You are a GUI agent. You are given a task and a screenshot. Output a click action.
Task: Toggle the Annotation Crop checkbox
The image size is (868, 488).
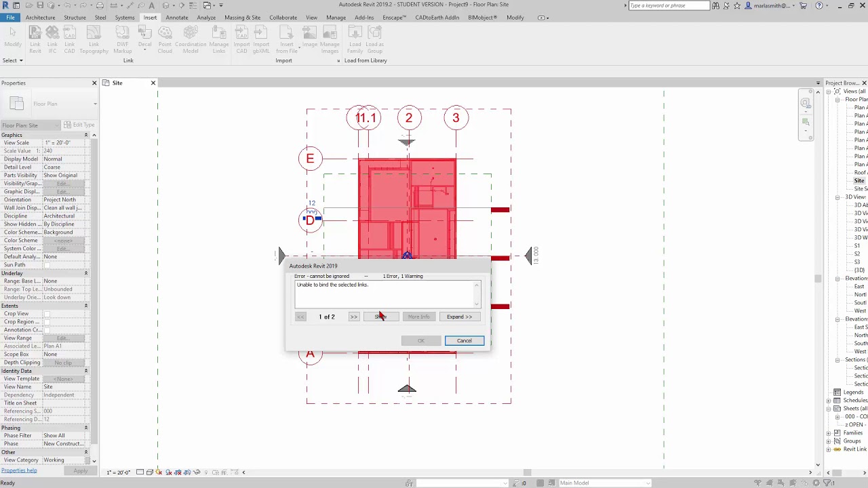[47, 330]
